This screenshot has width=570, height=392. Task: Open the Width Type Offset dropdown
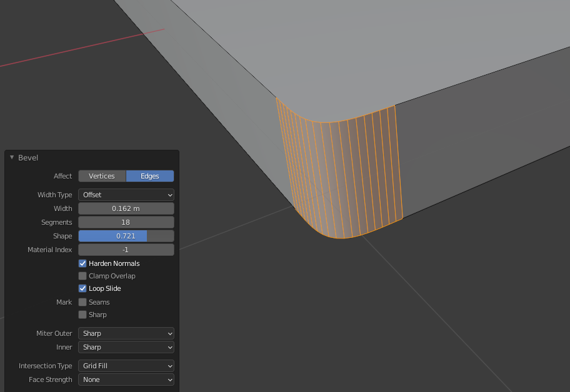tap(126, 195)
